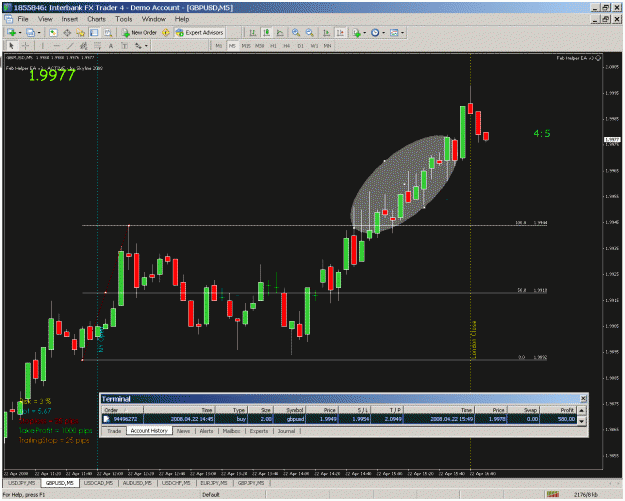Switch to the USDCAD,M5 chart tab

click(x=98, y=483)
